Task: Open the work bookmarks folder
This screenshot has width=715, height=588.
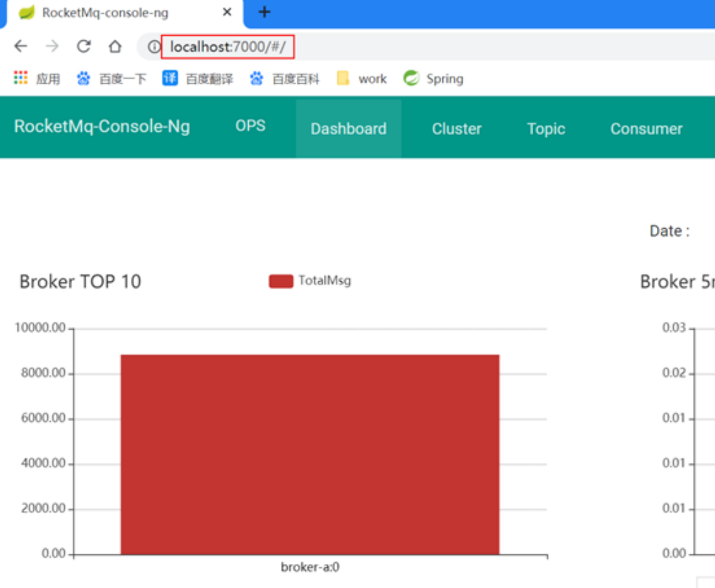Action: (362, 79)
